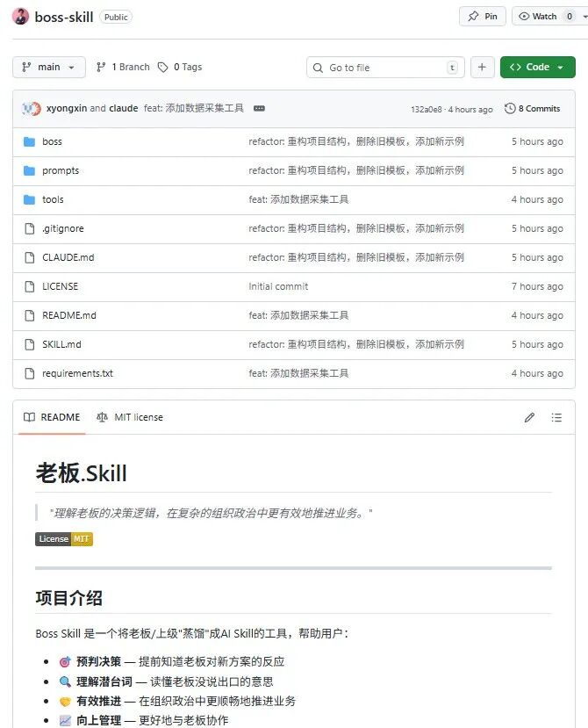Expand the green Code dropdown
This screenshot has height=728, width=588.
[537, 68]
